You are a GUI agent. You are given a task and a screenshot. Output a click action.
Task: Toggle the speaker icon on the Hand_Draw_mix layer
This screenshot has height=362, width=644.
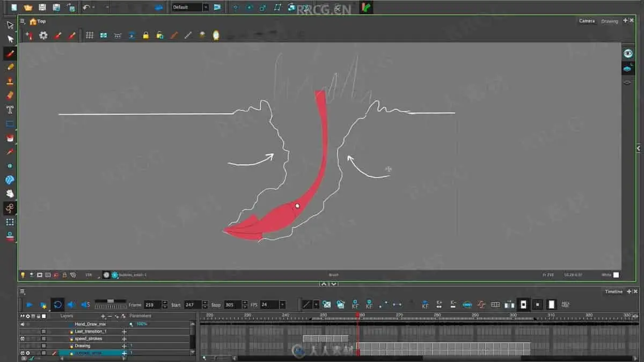(23, 324)
